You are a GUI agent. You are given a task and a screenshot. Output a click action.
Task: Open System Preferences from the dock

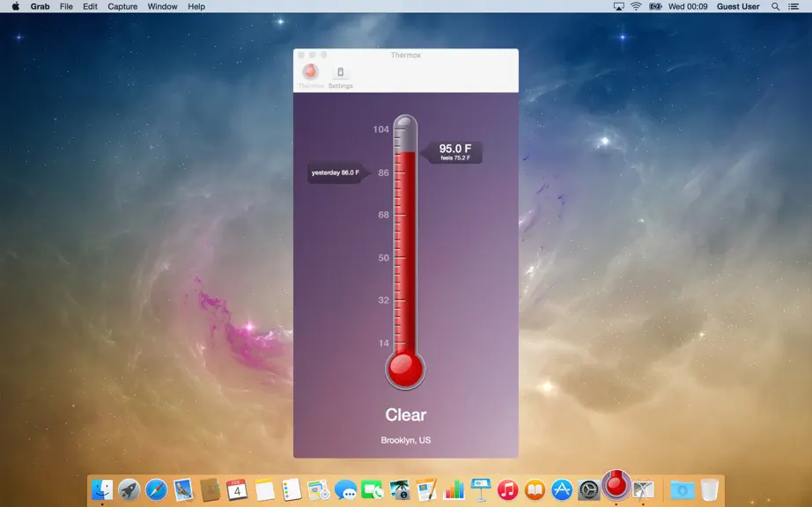click(x=588, y=489)
